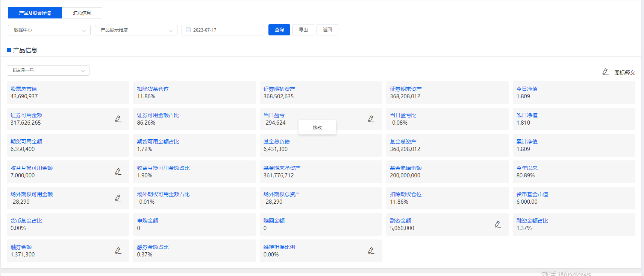
Task: Open the E站通一号 product dropdown
Action: coord(48,70)
